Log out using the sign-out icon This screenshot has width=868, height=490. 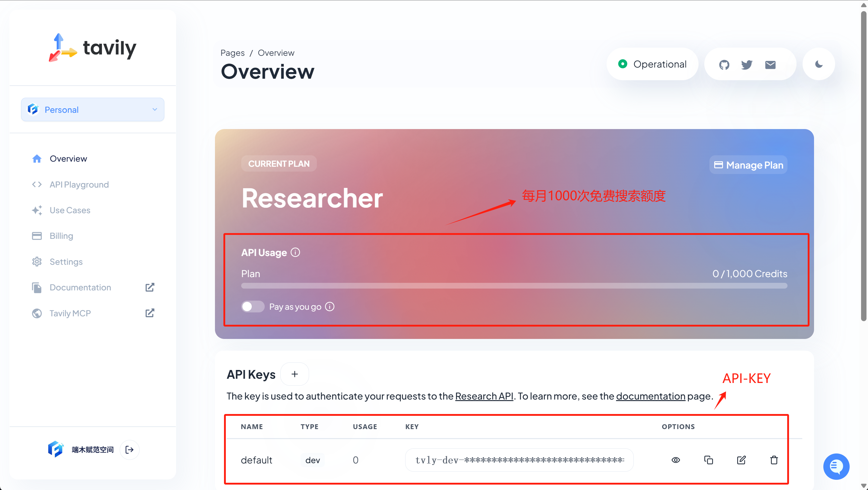(x=129, y=450)
